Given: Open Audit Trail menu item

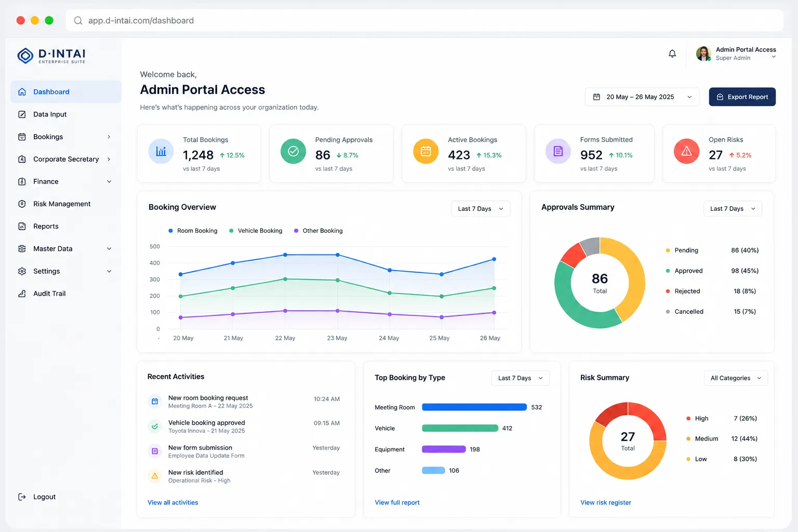Looking at the screenshot, I should 66,294.
